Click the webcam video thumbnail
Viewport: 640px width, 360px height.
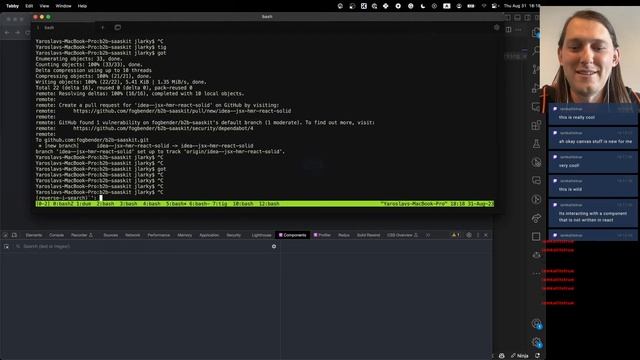tap(590, 55)
